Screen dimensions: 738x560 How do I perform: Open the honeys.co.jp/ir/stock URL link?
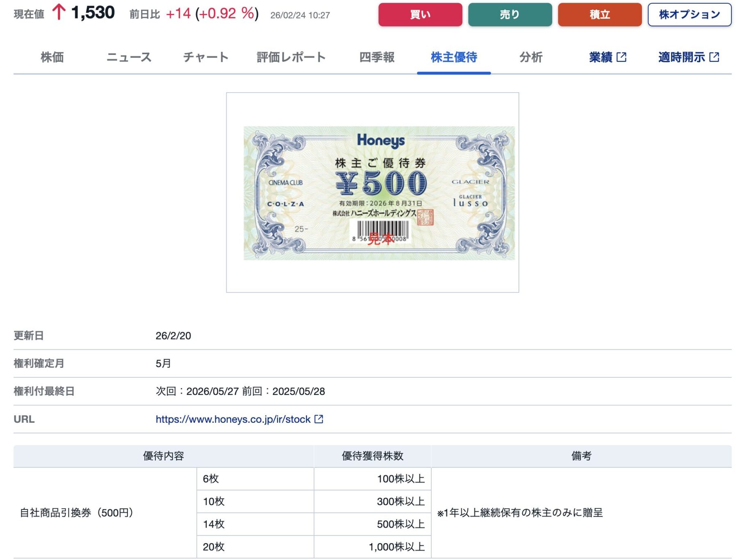[233, 419]
